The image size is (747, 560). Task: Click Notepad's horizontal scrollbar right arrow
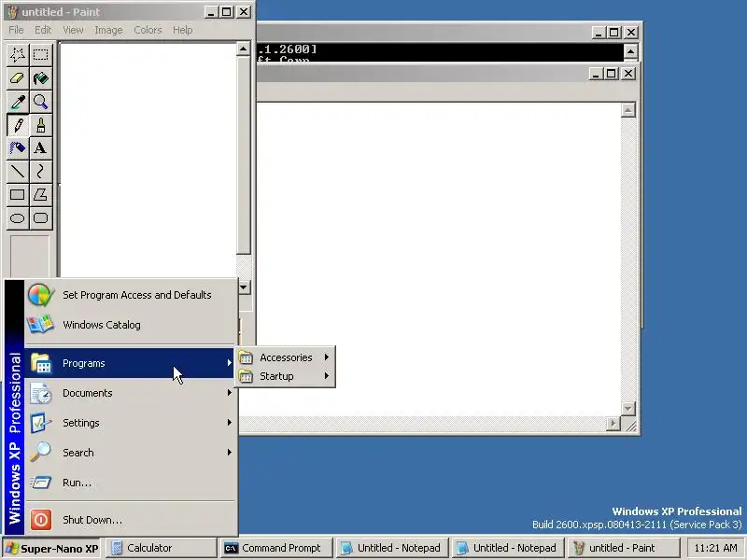[613, 423]
